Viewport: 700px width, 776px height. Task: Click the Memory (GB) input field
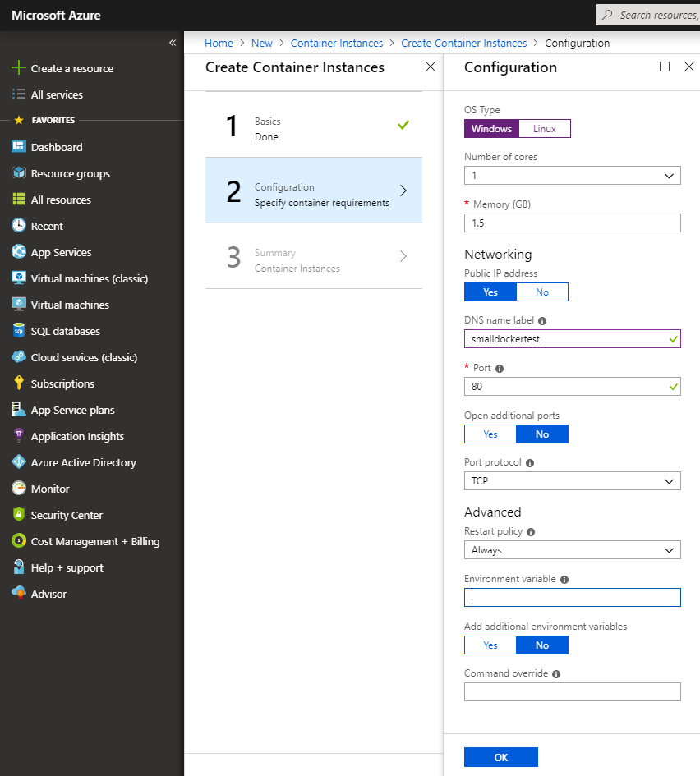(573, 223)
